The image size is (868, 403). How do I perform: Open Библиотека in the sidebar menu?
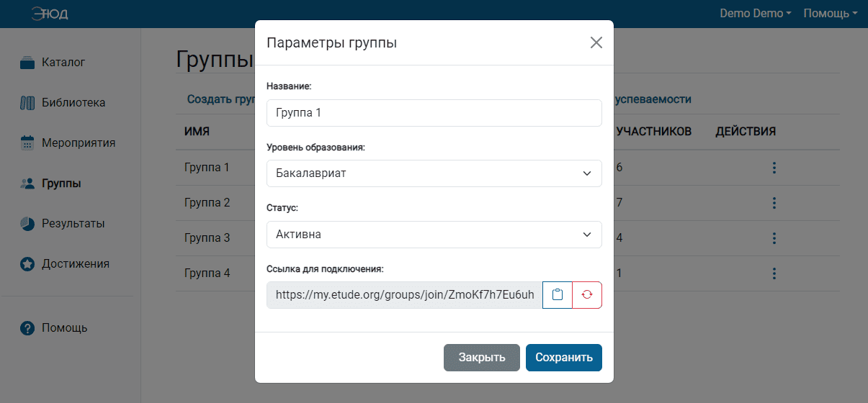pos(73,103)
